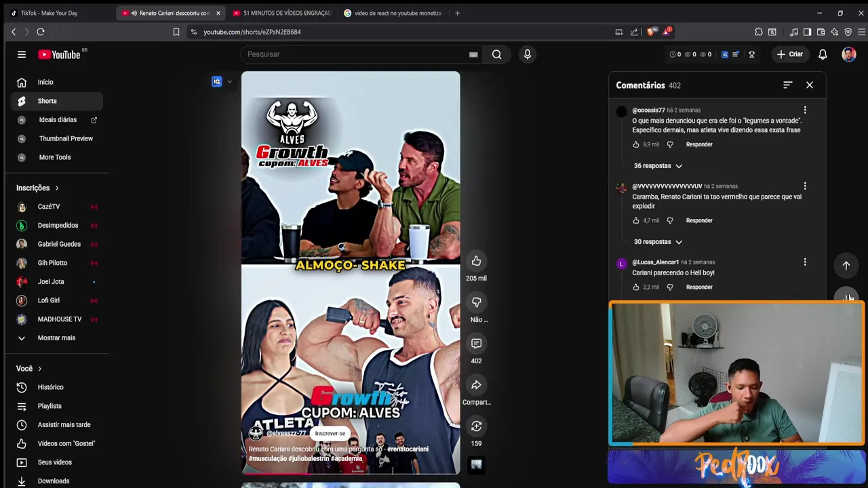Open the YouTube guide hamburger menu

[x=22, y=54]
